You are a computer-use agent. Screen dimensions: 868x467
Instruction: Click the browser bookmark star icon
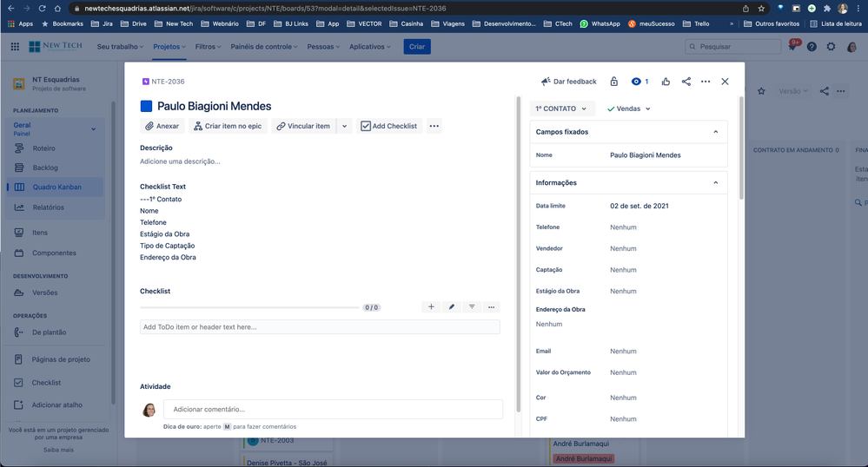[761, 9]
